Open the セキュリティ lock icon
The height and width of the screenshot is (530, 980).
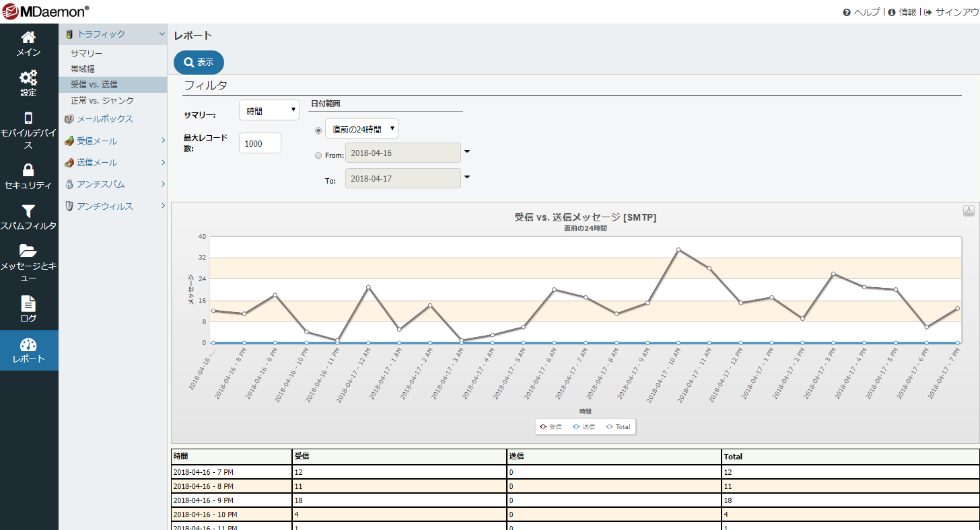coord(28,170)
